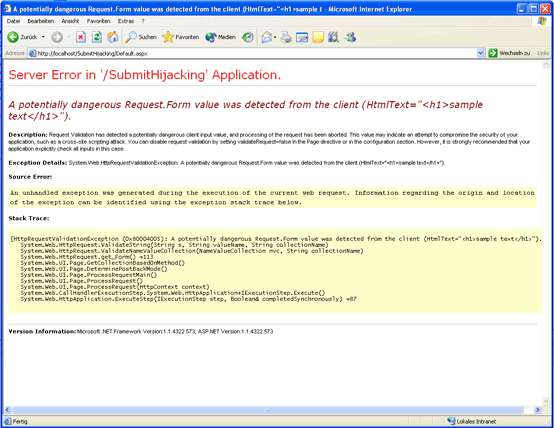This screenshot has width=554, height=428.
Task: Open the Datei menu
Action: (x=13, y=21)
